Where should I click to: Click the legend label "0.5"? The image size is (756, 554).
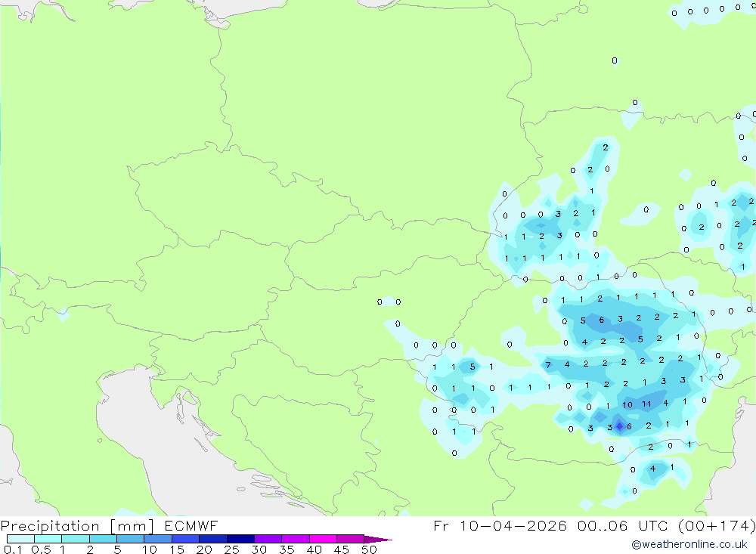click(41, 549)
